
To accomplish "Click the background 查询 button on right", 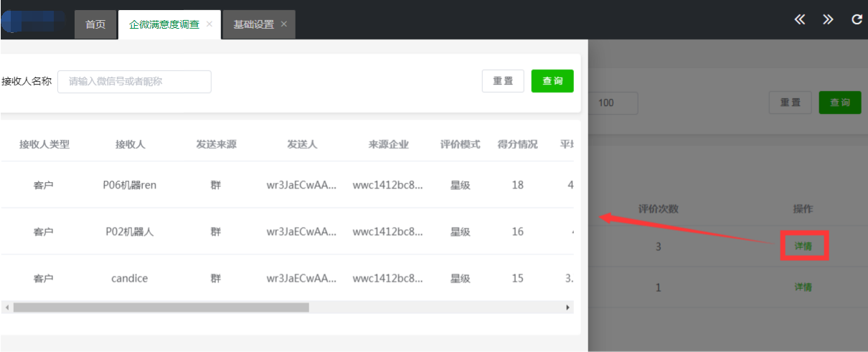I will (x=839, y=103).
